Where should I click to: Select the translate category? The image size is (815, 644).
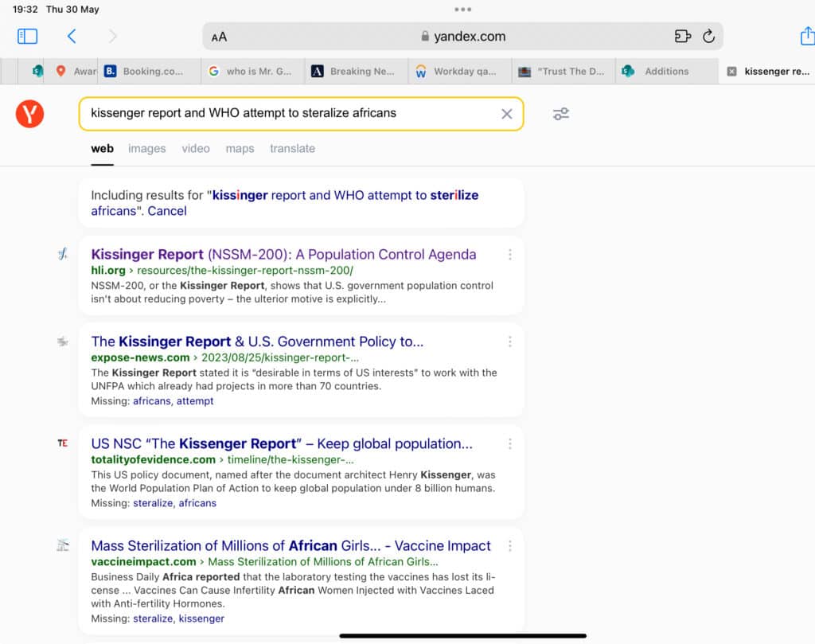(x=292, y=149)
